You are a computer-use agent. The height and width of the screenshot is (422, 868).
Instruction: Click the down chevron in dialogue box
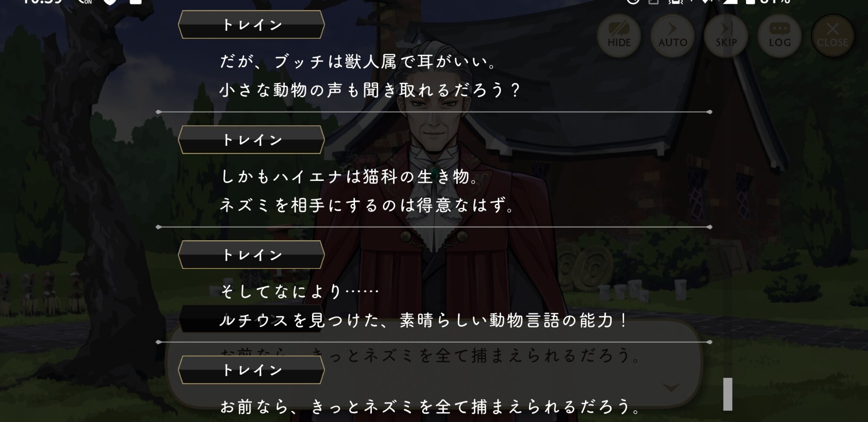pyautogui.click(x=671, y=387)
